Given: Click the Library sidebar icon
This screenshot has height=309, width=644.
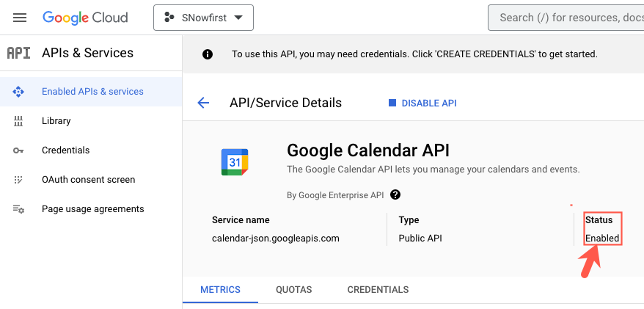Looking at the screenshot, I should (18, 121).
